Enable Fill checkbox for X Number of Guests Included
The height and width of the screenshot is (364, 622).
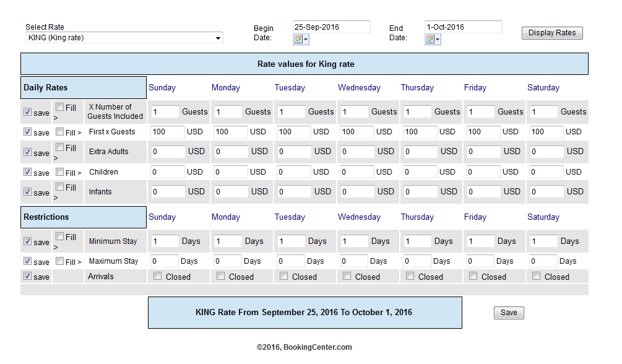pyautogui.click(x=60, y=106)
